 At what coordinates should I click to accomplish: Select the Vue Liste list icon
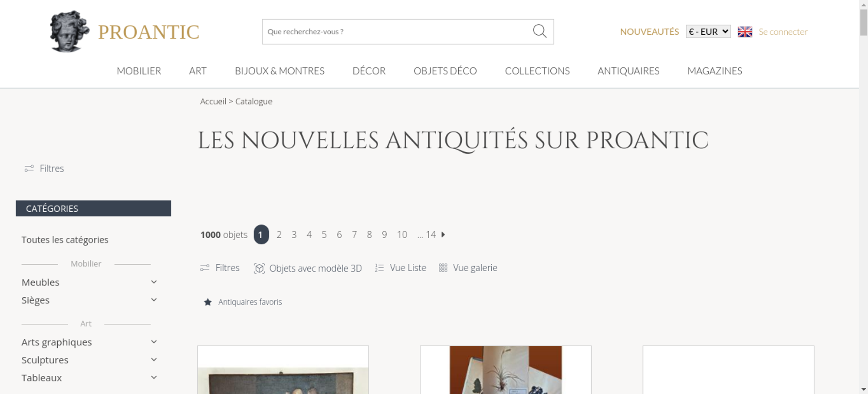379,268
